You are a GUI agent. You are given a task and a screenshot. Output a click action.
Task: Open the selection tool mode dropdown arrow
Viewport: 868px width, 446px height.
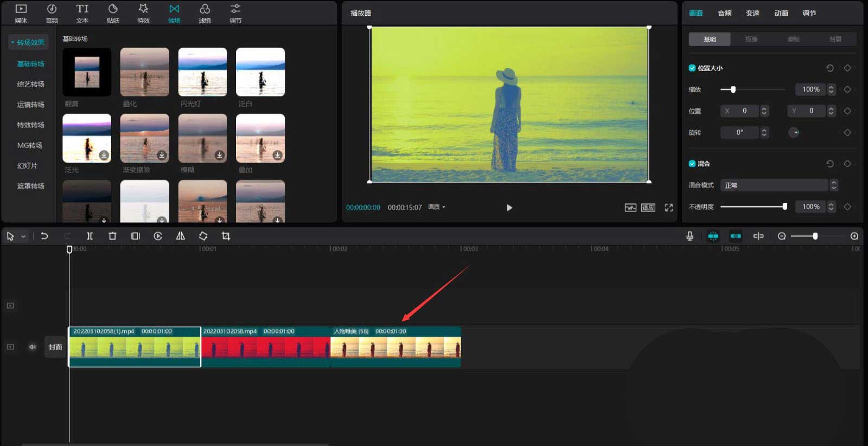23,237
